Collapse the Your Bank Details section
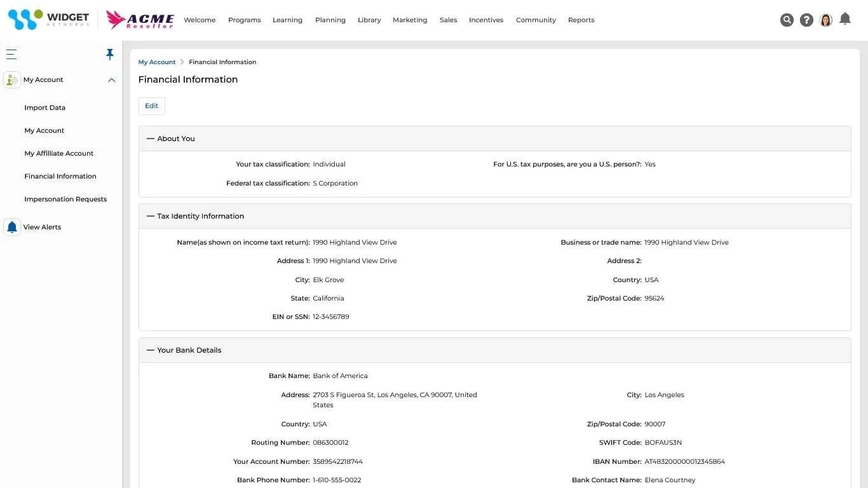The height and width of the screenshot is (488, 868). tap(151, 350)
